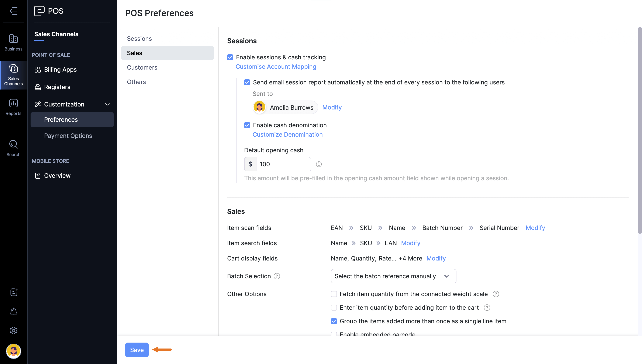Open the settings gear icon
The width and height of the screenshot is (642, 364).
[14, 330]
